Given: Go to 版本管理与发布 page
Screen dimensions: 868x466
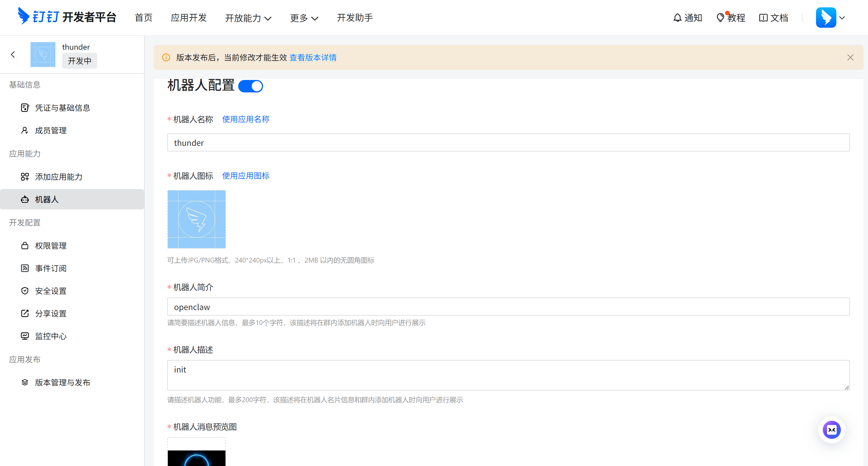Looking at the screenshot, I should click(x=62, y=382).
